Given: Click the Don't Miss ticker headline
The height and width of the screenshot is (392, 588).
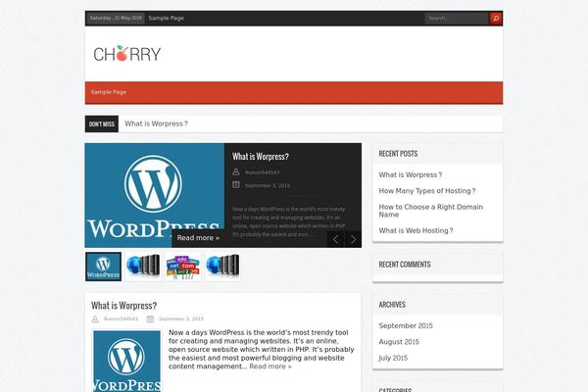Looking at the screenshot, I should (157, 123).
